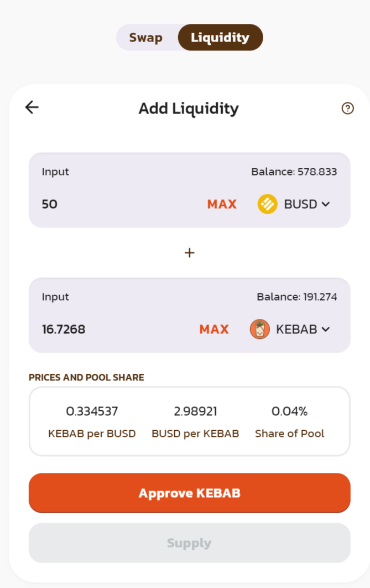
Task: Open the help question mark icon
Action: 347,109
